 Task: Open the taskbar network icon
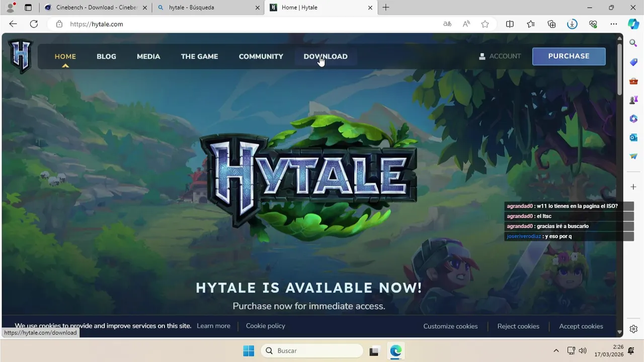[x=571, y=351]
